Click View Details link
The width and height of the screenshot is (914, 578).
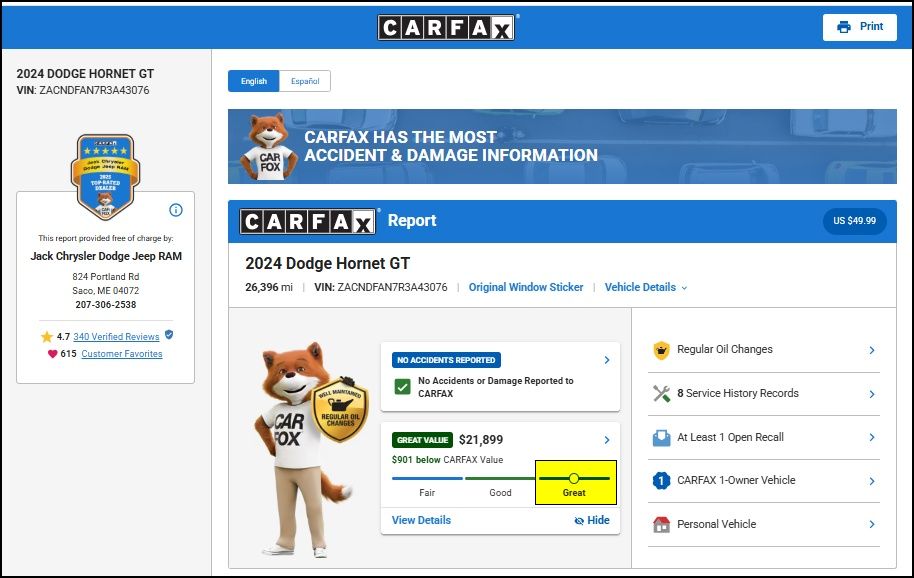(421, 520)
